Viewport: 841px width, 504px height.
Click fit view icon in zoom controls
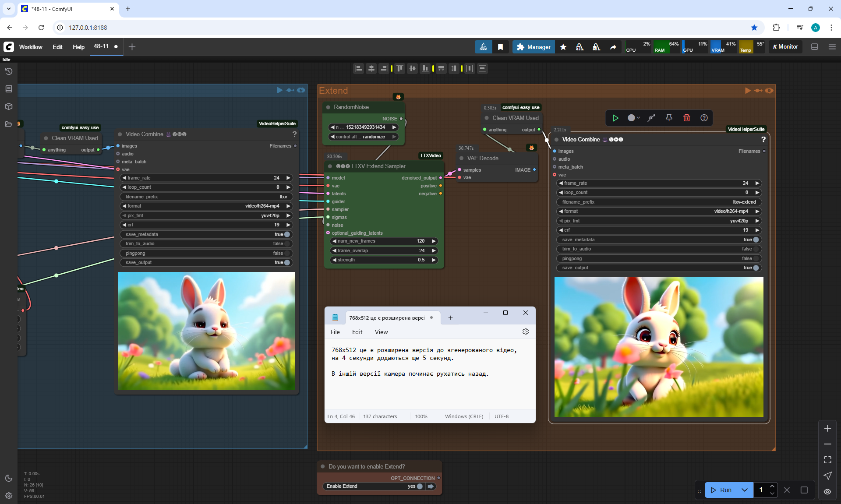pyautogui.click(x=827, y=460)
